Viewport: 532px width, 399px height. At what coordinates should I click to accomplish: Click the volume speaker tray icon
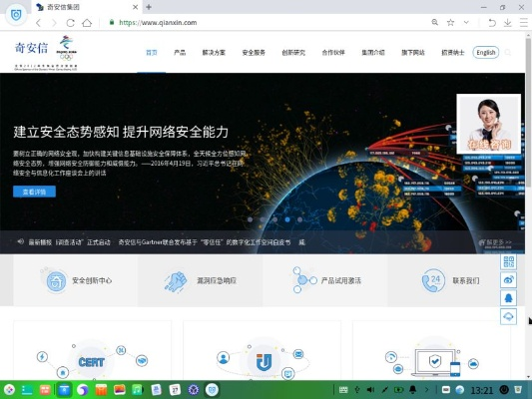pyautogui.click(x=370, y=390)
